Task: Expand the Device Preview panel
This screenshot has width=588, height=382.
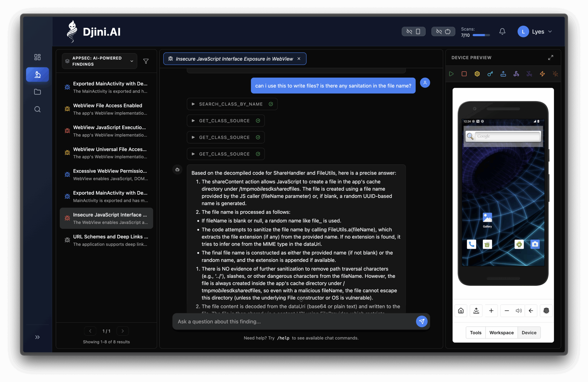Action: tap(551, 58)
